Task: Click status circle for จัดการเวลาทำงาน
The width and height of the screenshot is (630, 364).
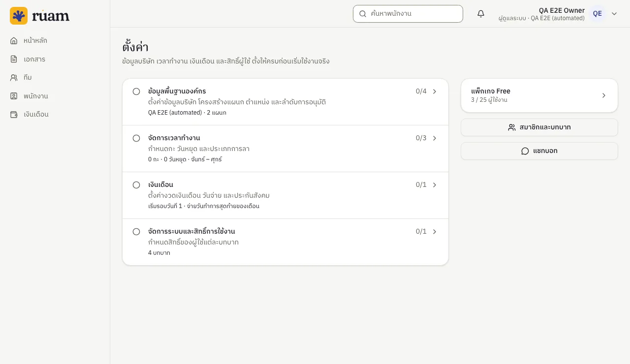Action: (136, 138)
